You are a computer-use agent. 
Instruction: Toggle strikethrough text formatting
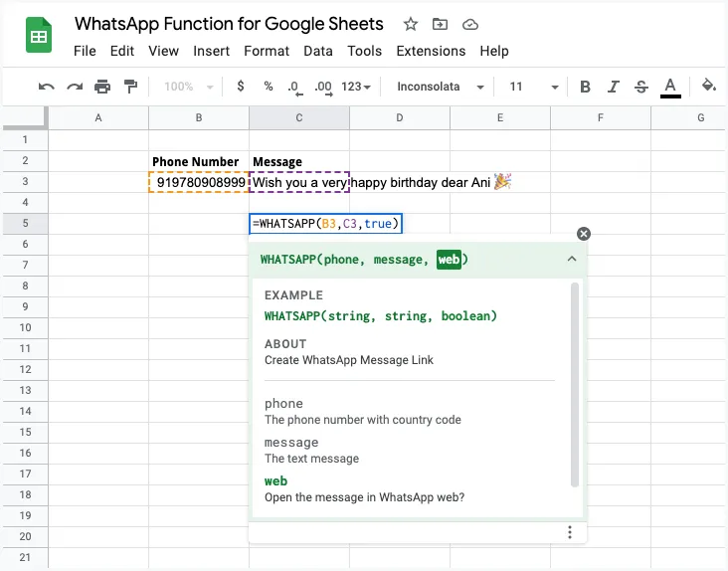640,87
